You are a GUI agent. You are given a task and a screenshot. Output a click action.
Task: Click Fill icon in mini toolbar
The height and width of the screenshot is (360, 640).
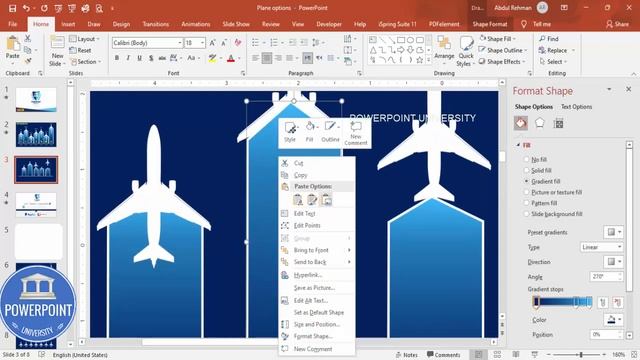[x=310, y=131]
